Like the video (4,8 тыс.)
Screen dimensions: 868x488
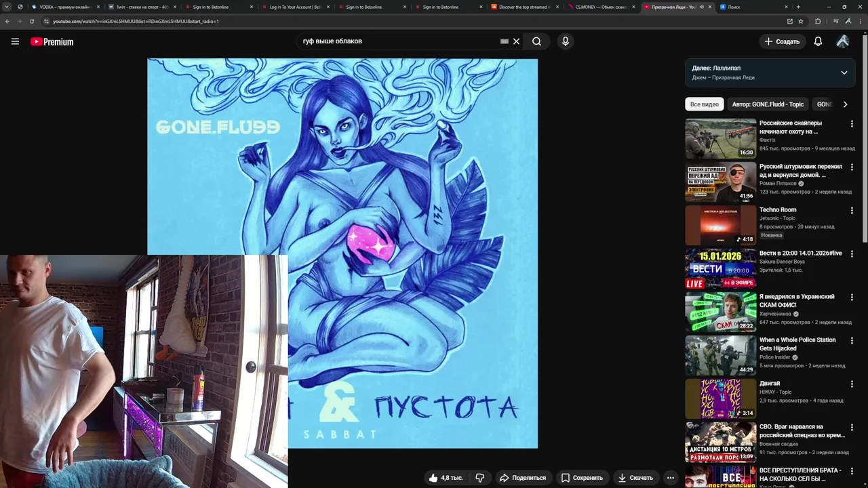[446, 478]
